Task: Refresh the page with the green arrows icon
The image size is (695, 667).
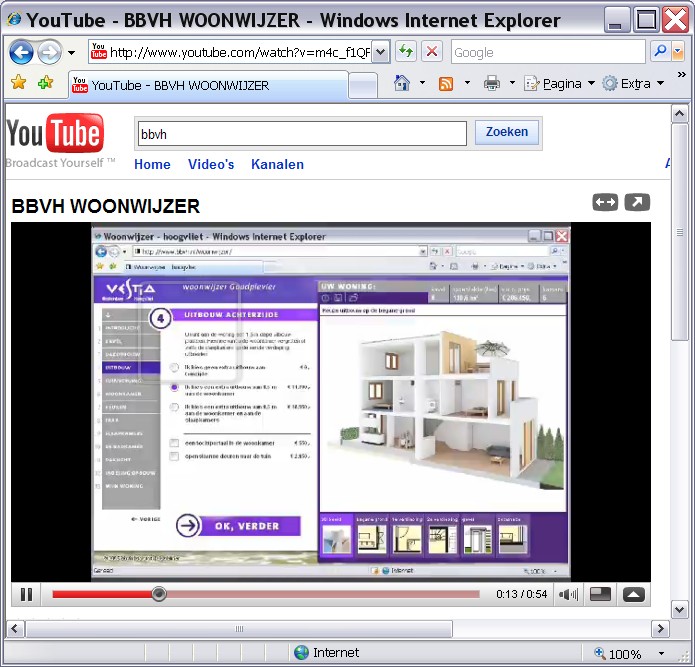Action: click(406, 52)
